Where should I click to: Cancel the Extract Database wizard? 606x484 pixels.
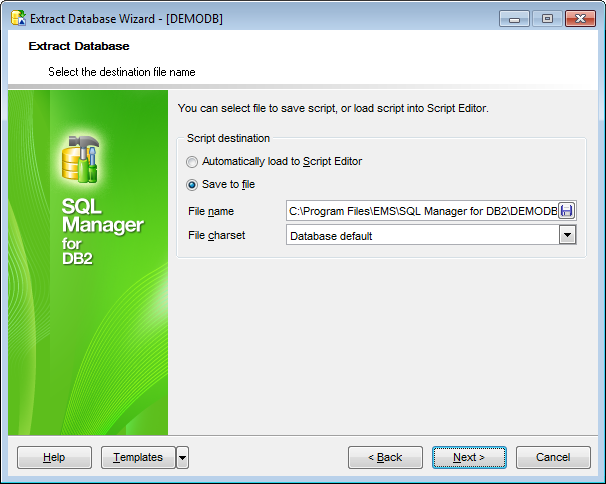[553, 458]
